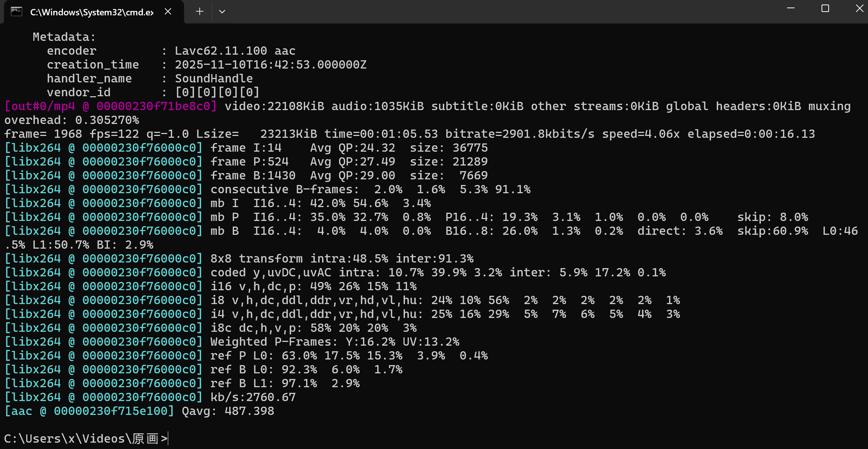Select the C:\Windows\System32\cmd.exe tab
The height and width of the screenshot is (449, 868).
click(91, 12)
